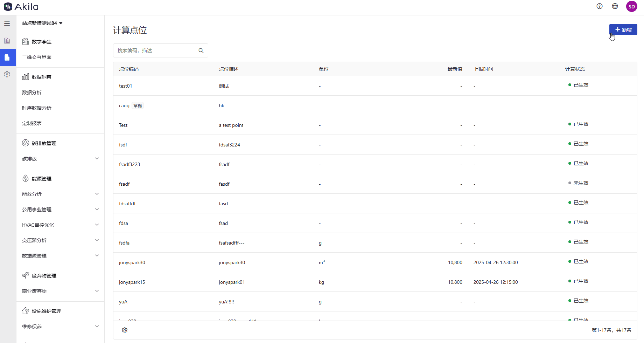
Task: Click the 已生效 status in test01 row
Action: pyautogui.click(x=579, y=85)
